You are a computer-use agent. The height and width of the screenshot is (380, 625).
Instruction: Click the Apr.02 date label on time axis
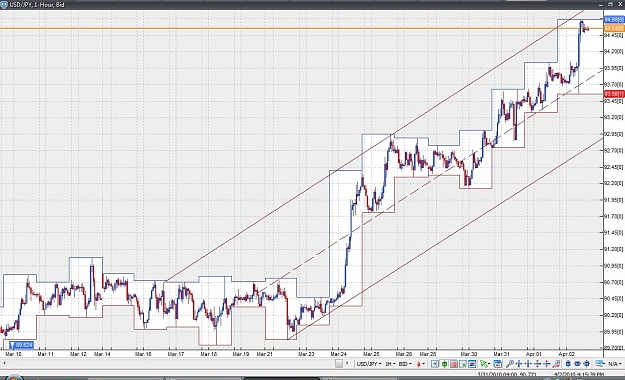566,354
